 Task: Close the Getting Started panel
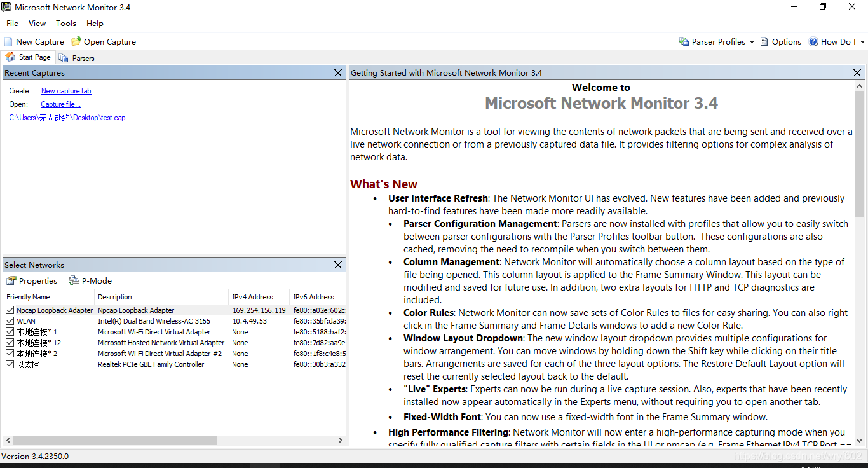[857, 73]
